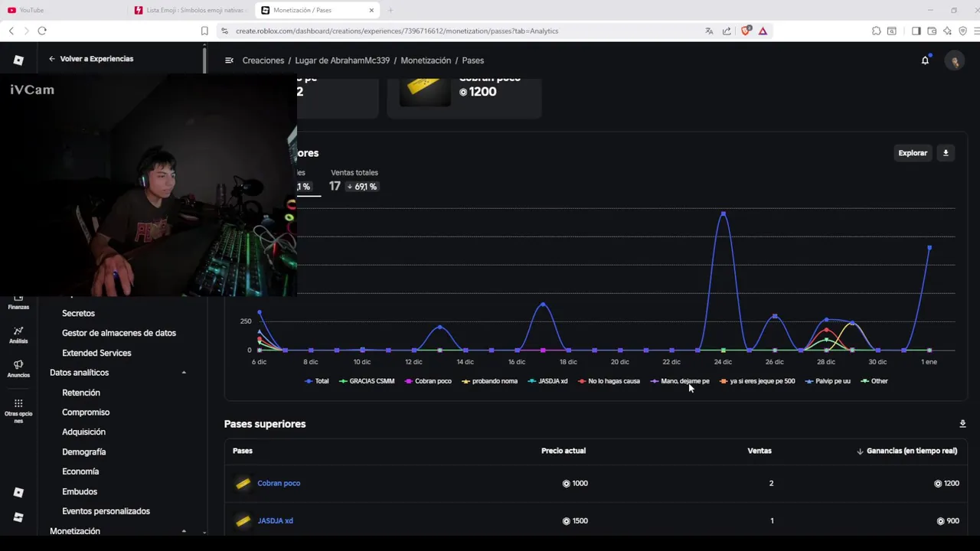The height and width of the screenshot is (551, 980).
Task: Open browser extensions puzzle icon
Action: 877,31
